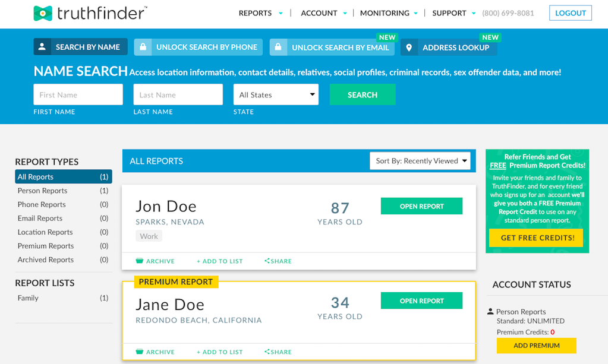Click Add To List under Jane Doe
Viewport: 608px width, 364px height.
pyautogui.click(x=219, y=352)
